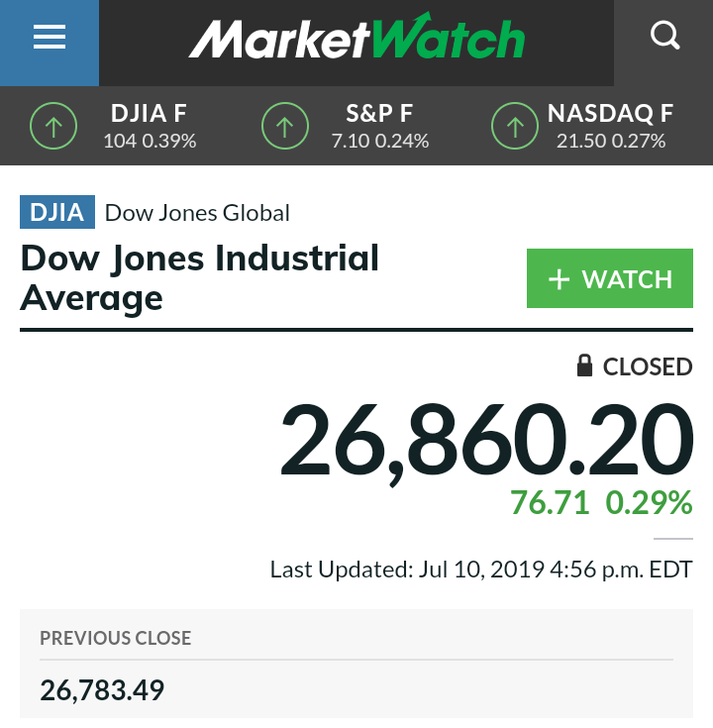This screenshot has width=713, height=728.
Task: Click the S&P F green up-arrow icon
Action: [285, 126]
